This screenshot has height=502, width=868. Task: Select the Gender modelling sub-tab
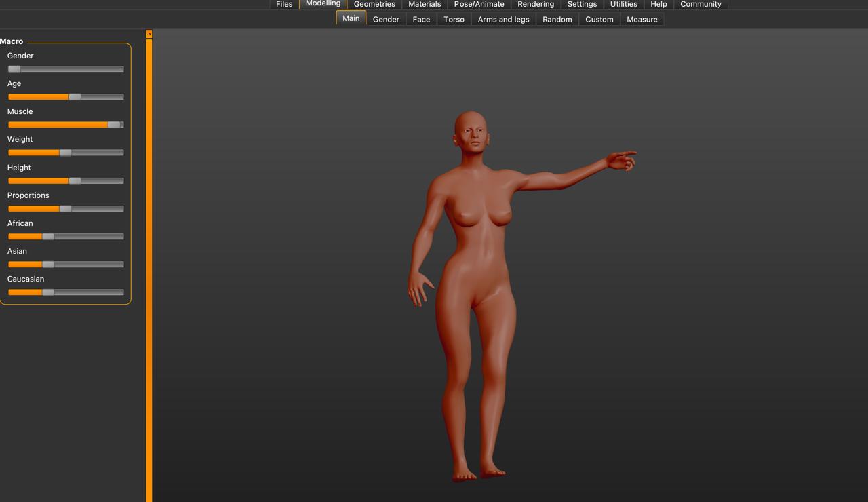[x=386, y=20]
